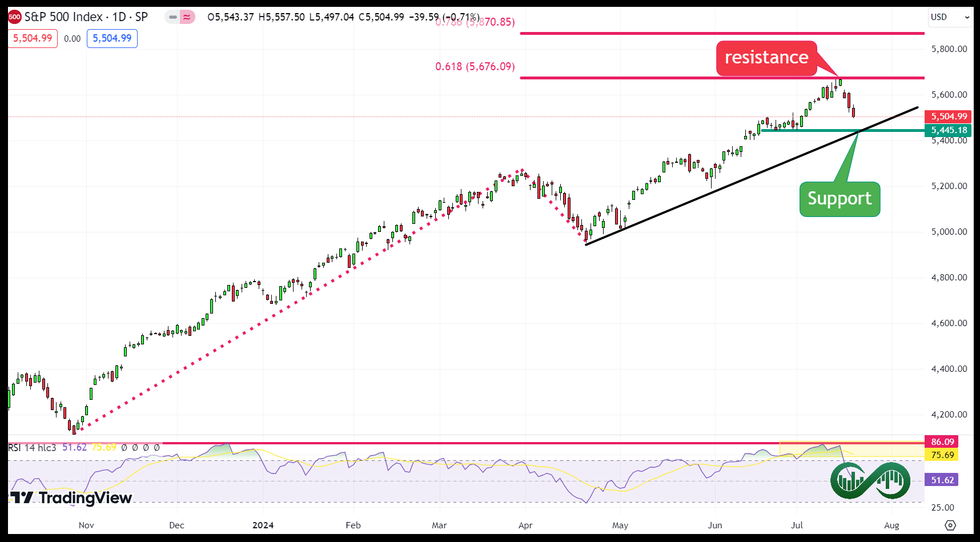Image resolution: width=980 pixels, height=542 pixels.
Task: Click the red 86.09 RSI axis label
Action: click(942, 442)
